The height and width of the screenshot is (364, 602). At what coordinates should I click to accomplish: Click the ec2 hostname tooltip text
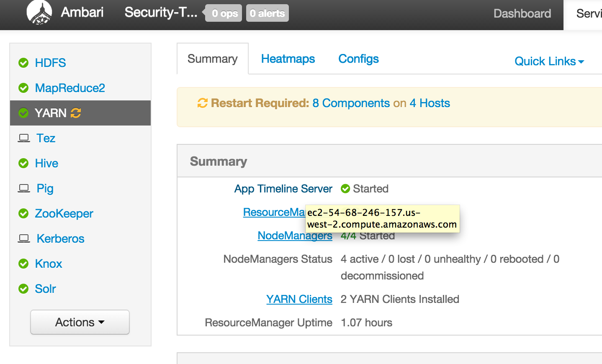click(382, 218)
